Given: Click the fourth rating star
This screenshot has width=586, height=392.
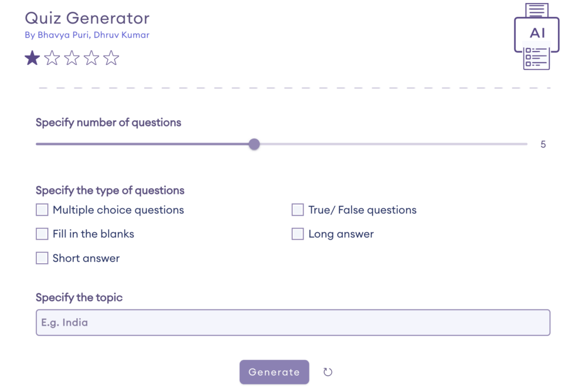Looking at the screenshot, I should coord(91,58).
